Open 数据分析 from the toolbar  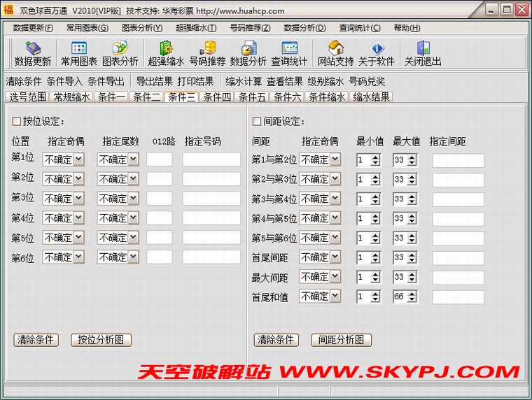[x=248, y=53]
